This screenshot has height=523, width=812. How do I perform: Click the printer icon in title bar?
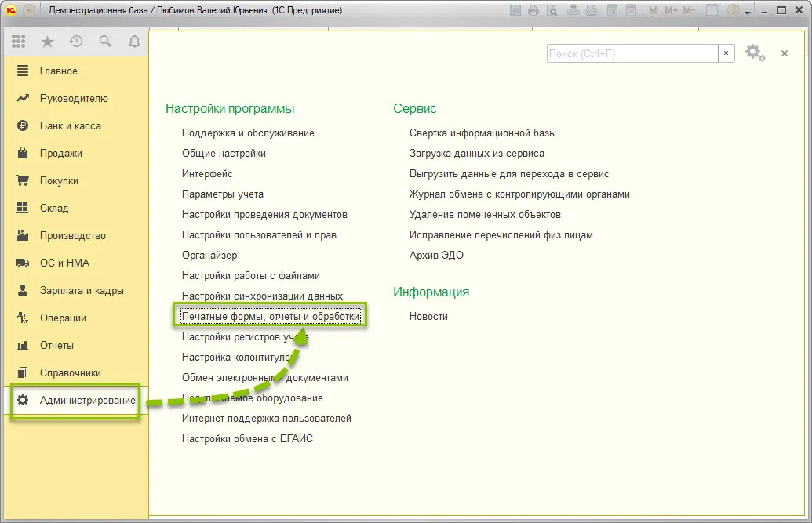click(x=533, y=10)
